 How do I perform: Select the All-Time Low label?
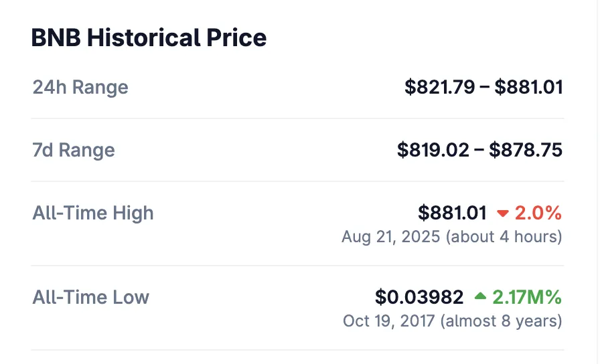(91, 297)
